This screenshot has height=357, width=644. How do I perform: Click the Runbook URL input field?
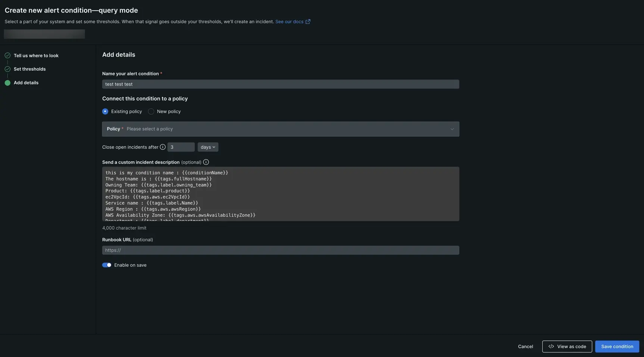[x=280, y=250]
